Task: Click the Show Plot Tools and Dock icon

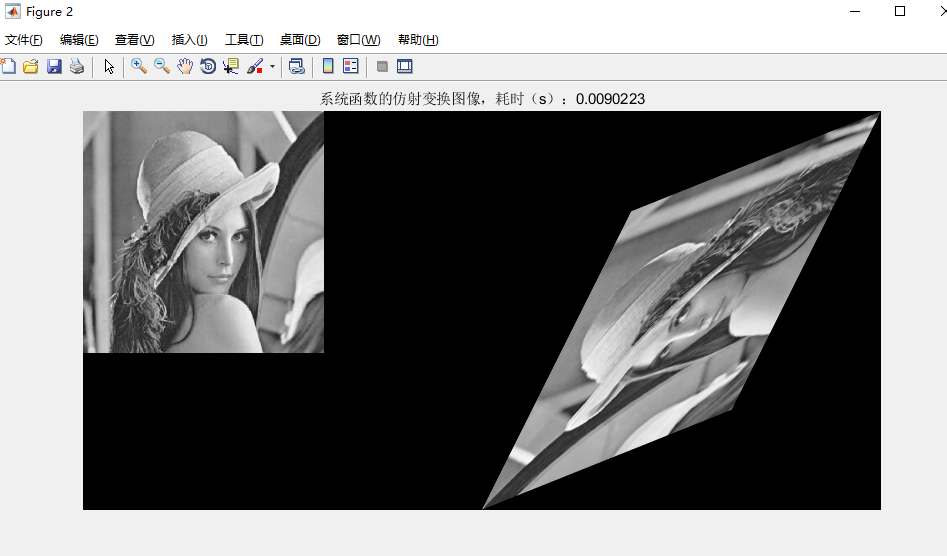Action: click(x=405, y=66)
